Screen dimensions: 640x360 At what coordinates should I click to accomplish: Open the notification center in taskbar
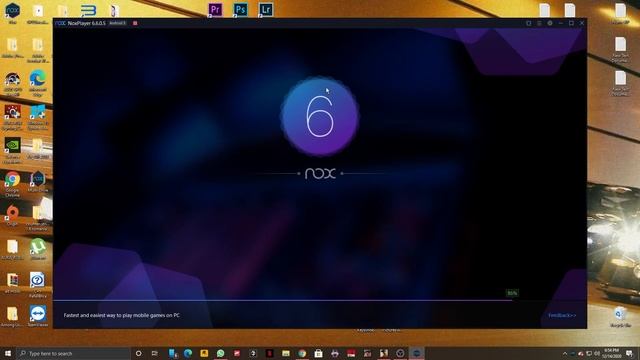(x=630, y=353)
